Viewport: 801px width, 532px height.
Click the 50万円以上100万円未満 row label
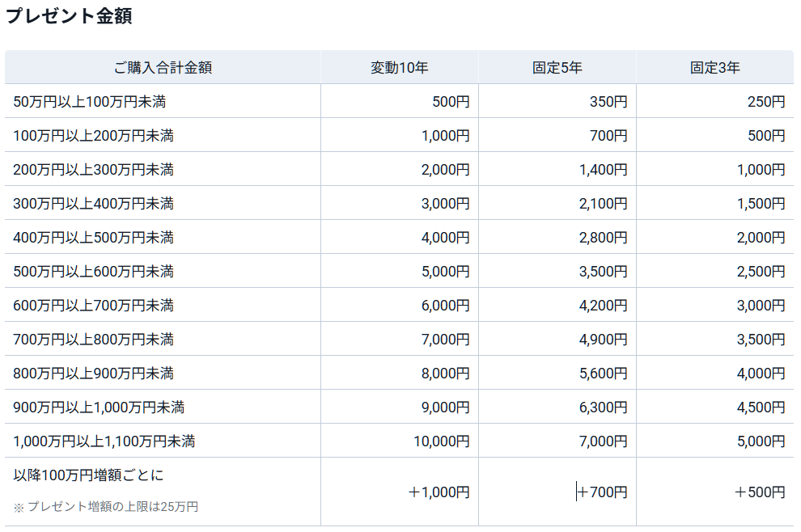pyautogui.click(x=91, y=102)
